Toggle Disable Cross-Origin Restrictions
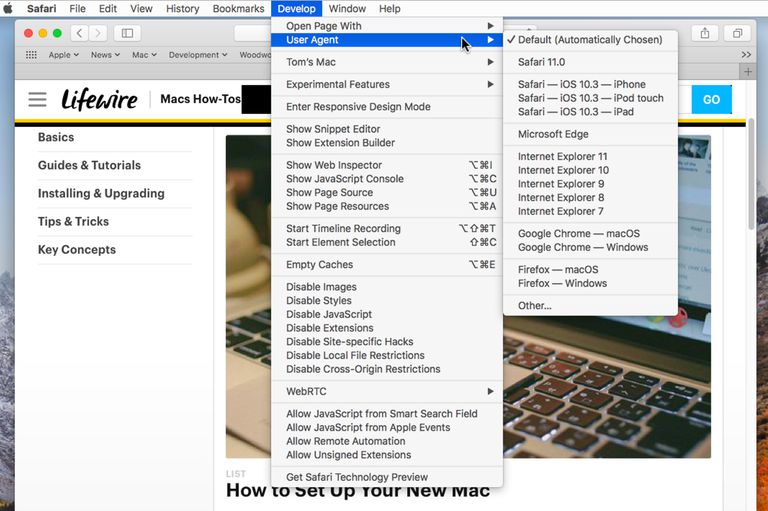768x511 pixels. 387,369
